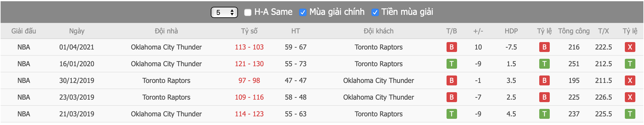644x125 pixels.
Task: Click green T HDP badge for 21/03/2019 match
Action: tap(544, 114)
